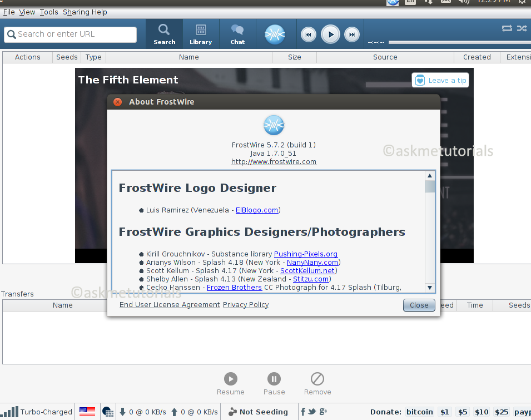Toggle shuffle mode in player
This screenshot has height=420, width=531.
[522, 28]
